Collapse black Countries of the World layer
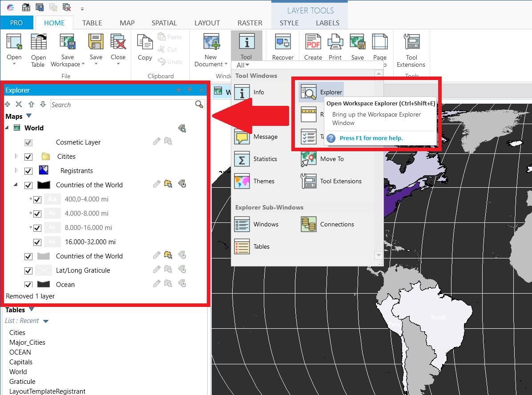This screenshot has height=395, width=532. (x=16, y=185)
